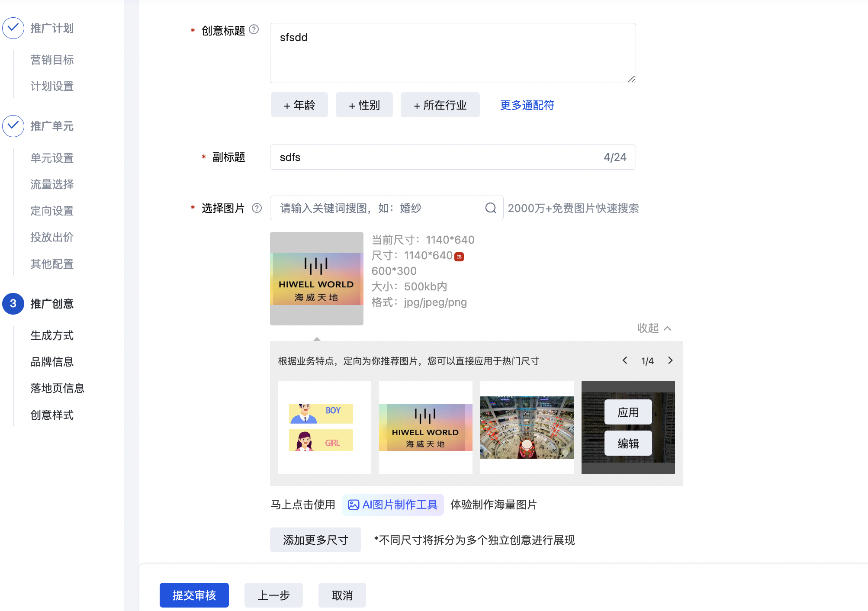The height and width of the screenshot is (611, 868).
Task: Click help icon beside 选择图片
Action: point(257,208)
